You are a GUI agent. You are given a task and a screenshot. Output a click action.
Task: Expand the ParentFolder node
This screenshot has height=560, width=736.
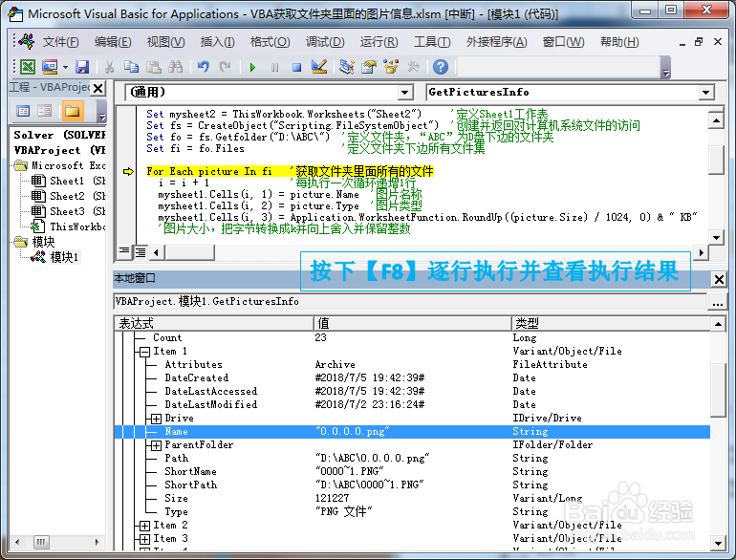click(x=157, y=445)
